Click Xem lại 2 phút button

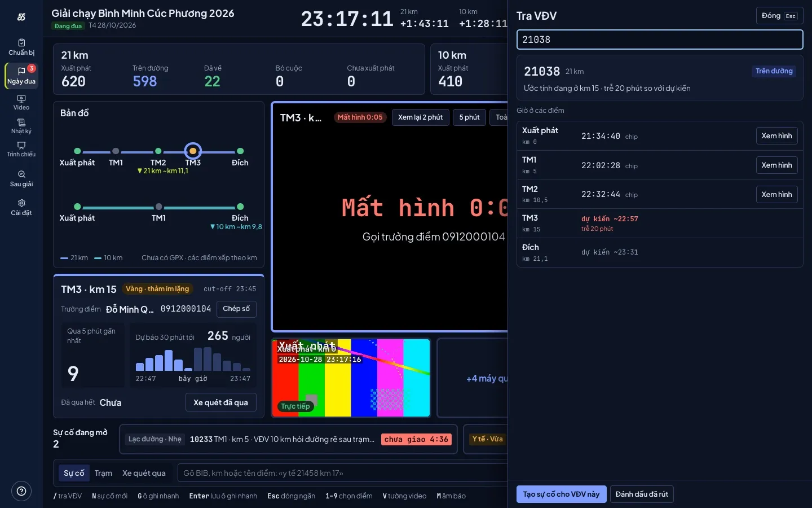click(x=420, y=117)
